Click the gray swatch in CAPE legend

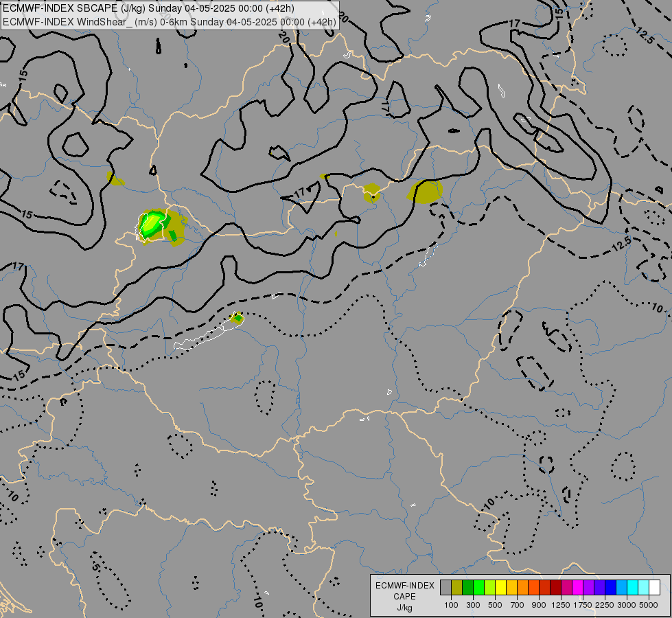click(445, 587)
